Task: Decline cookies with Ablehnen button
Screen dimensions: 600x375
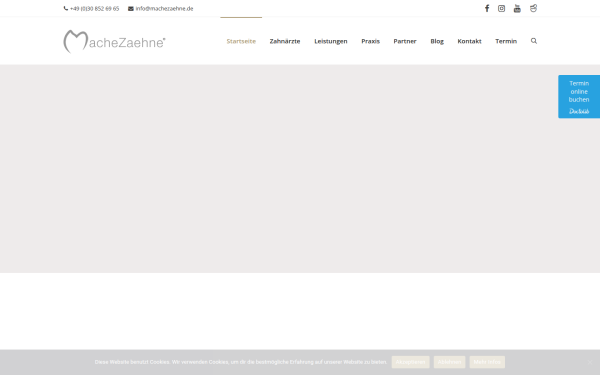Action: [449, 362]
